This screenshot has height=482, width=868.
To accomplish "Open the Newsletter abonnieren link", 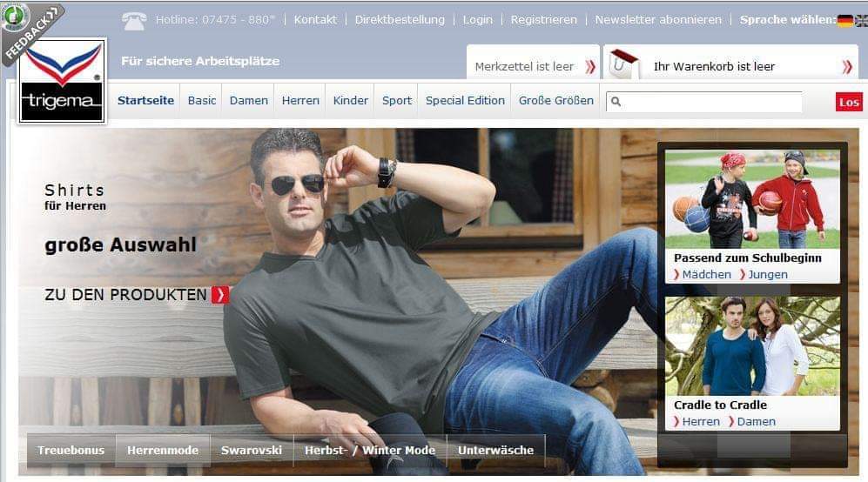I will pos(658,20).
